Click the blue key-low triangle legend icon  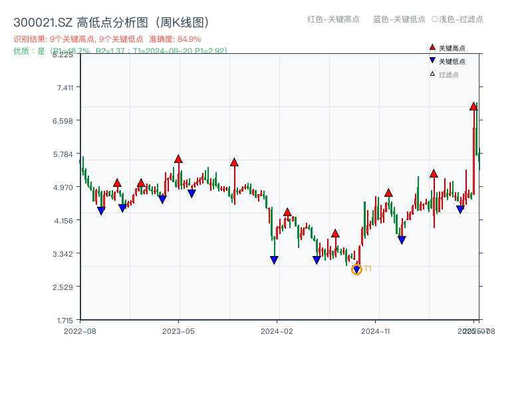pyautogui.click(x=432, y=61)
